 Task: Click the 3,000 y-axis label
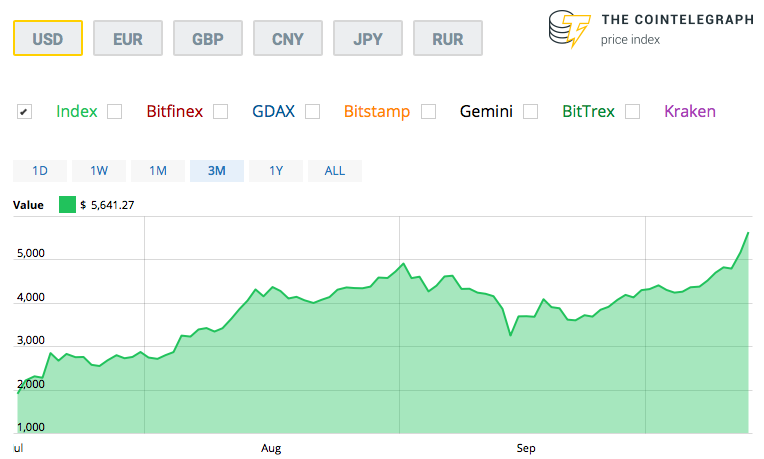[31, 340]
